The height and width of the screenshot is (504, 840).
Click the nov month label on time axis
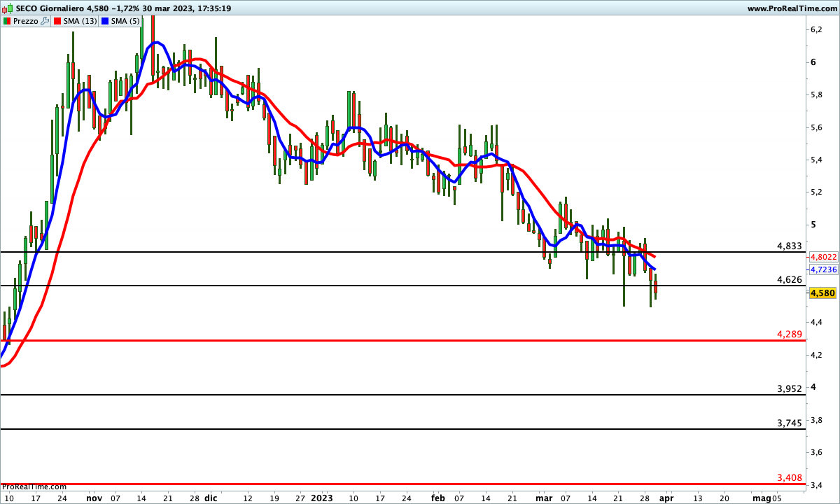coord(94,498)
